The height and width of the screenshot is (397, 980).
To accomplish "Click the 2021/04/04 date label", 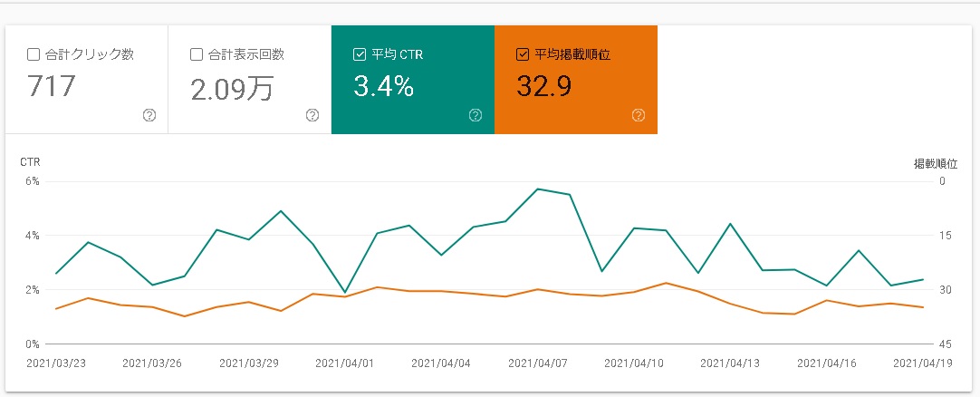I will coord(441,363).
